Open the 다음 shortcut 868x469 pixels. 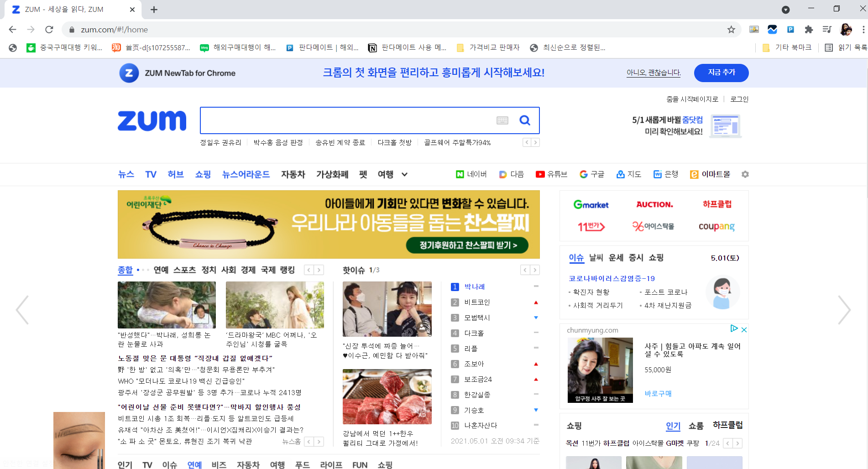coord(512,174)
